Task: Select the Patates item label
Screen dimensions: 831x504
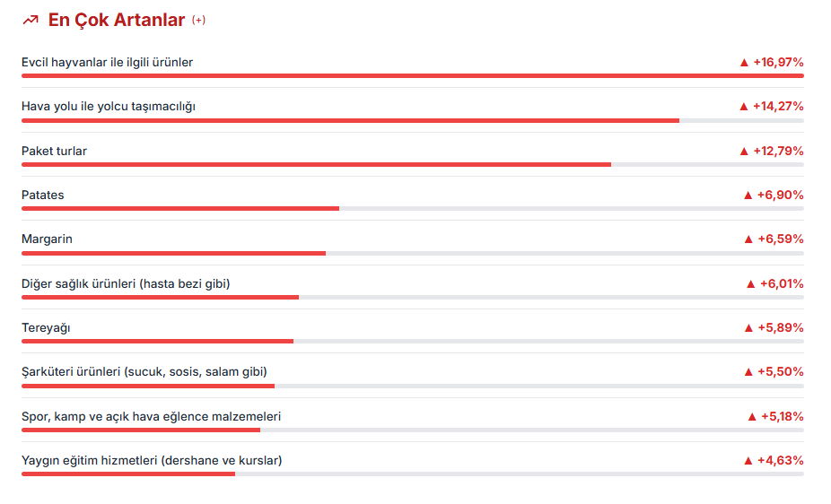Action: click(x=42, y=195)
